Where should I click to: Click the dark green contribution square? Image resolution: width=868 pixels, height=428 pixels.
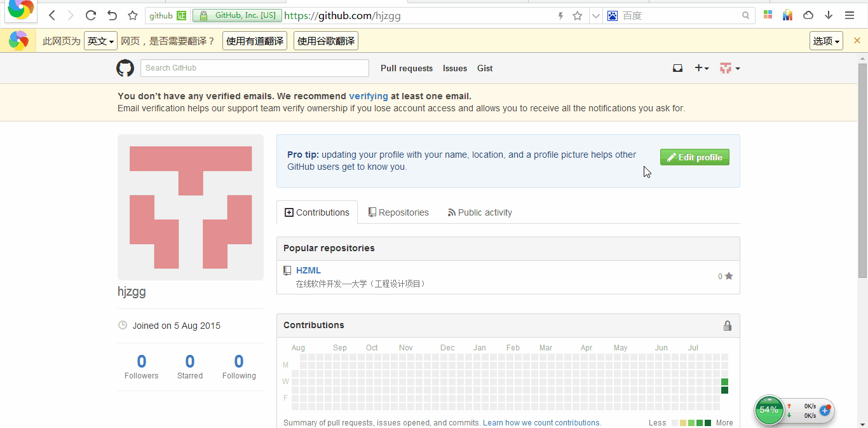[x=724, y=390]
